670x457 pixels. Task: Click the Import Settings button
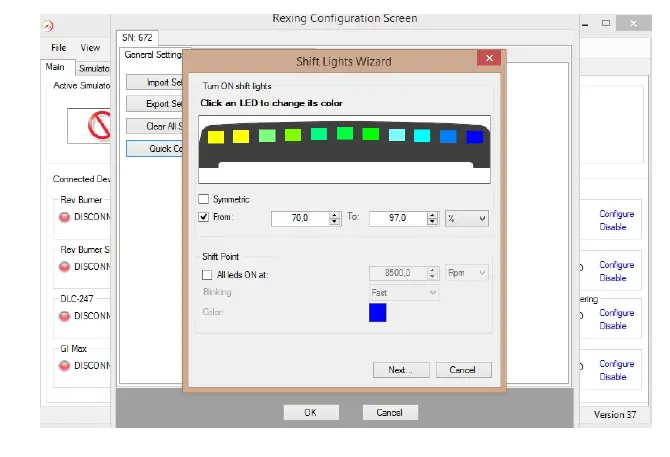click(x=154, y=82)
